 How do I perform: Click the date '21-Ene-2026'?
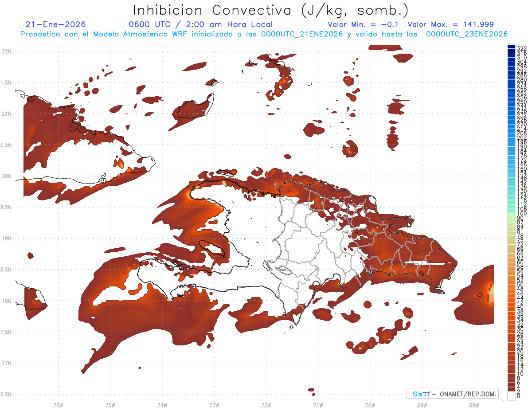click(56, 25)
